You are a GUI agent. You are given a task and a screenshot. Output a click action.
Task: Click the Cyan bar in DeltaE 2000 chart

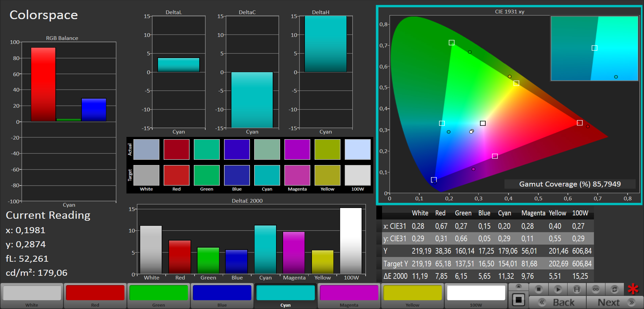click(265, 249)
